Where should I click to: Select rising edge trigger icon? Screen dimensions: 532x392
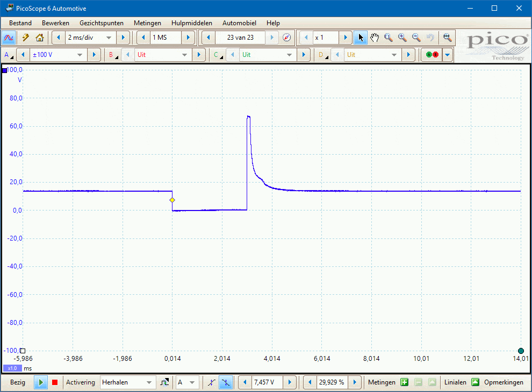pyautogui.click(x=211, y=382)
